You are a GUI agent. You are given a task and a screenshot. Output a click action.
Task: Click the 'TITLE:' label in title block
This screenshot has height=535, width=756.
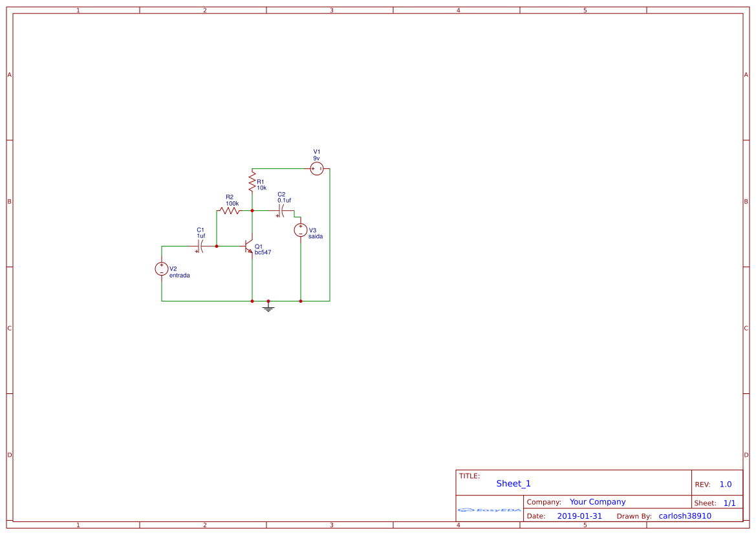coord(469,476)
